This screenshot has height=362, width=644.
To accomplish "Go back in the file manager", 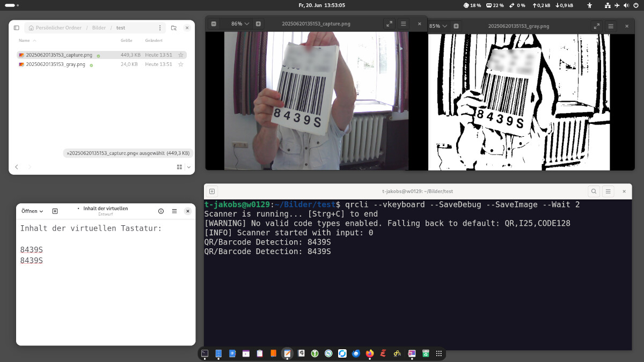I will (17, 167).
